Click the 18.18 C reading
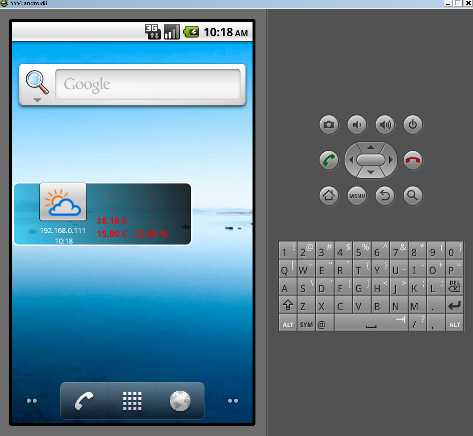Viewport: 473px width, 436px height. click(112, 221)
